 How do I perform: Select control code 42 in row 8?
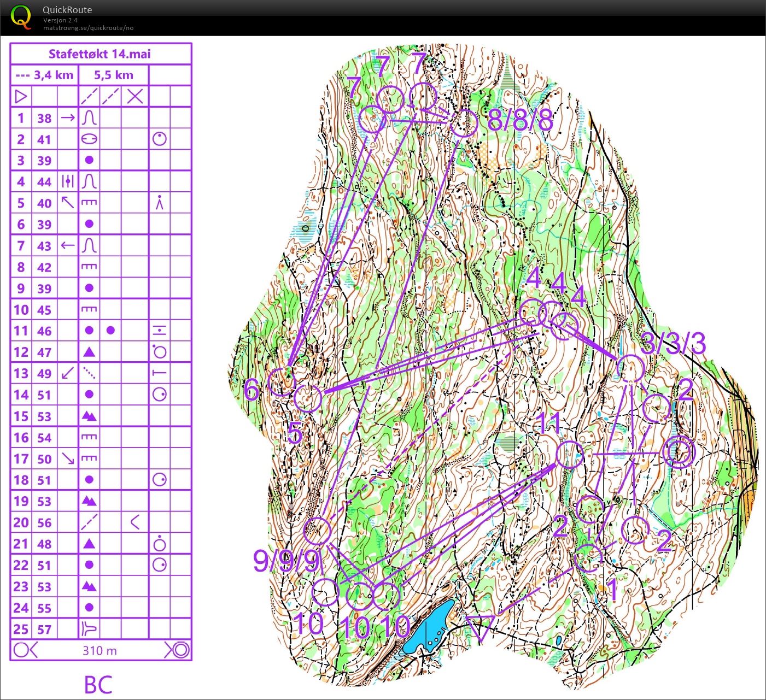click(44, 267)
